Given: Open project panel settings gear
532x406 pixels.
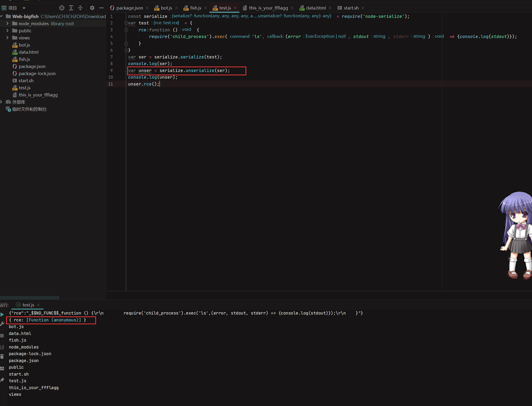Looking at the screenshot, I should pos(92,8).
